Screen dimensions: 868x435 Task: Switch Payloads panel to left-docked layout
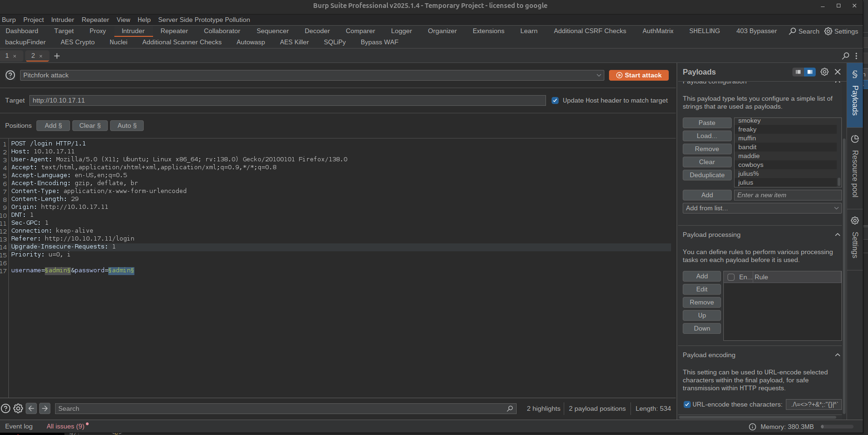[798, 72]
